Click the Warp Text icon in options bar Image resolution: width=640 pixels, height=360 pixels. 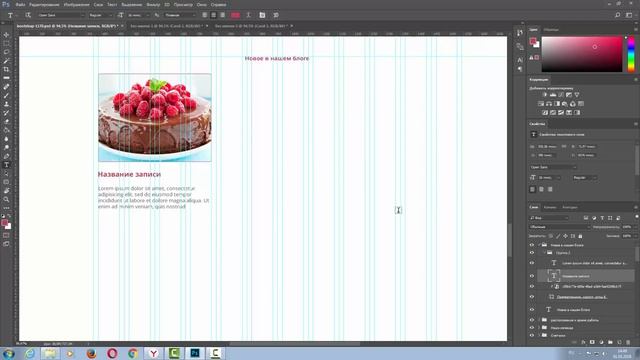(x=248, y=15)
